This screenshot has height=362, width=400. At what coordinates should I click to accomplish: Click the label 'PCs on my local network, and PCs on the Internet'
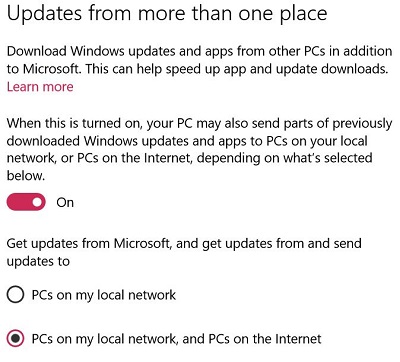point(177,339)
